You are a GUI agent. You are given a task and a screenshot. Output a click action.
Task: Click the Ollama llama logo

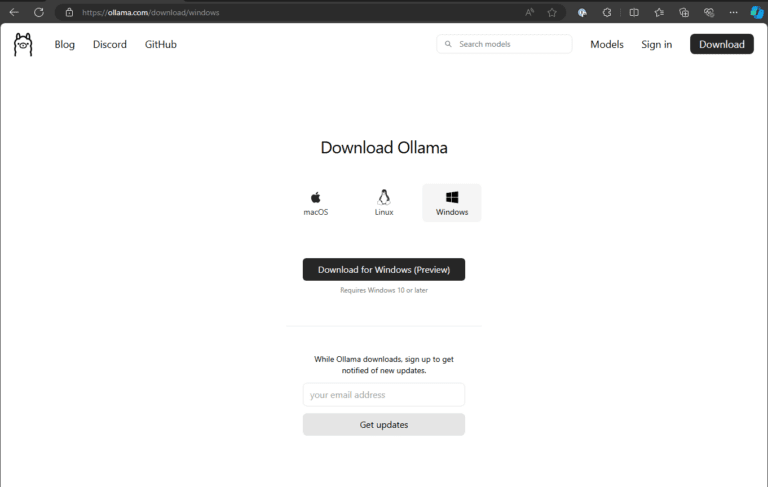23,45
